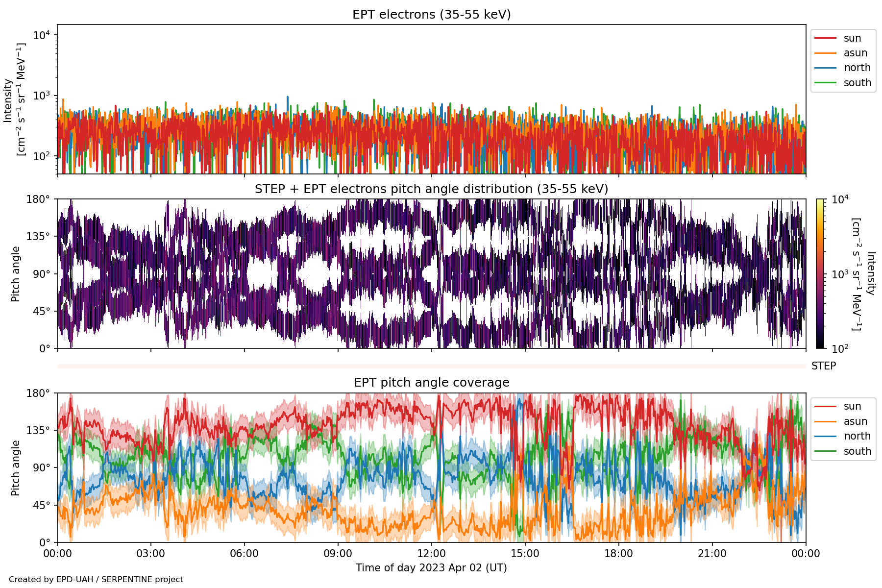
Task: Click the 10^4 label on the colorbar
Action: coord(840,199)
